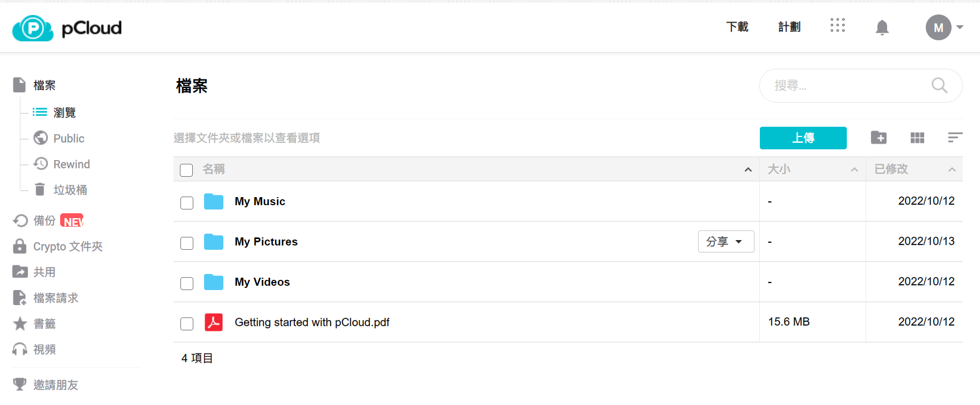The image size is (980, 405).
Task: Expand the 分享 dropdown for My Pictures
Action: click(725, 242)
